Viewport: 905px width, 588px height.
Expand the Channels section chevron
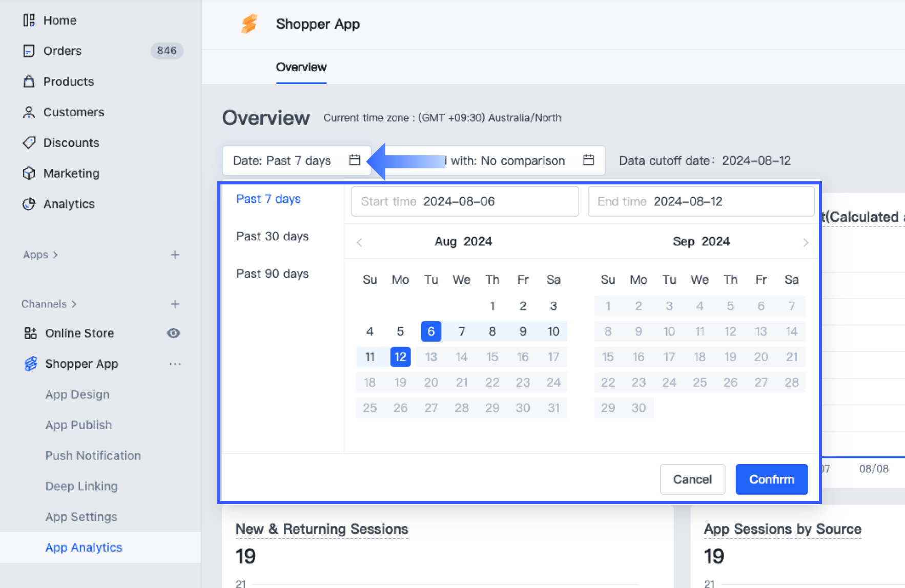pyautogui.click(x=74, y=304)
